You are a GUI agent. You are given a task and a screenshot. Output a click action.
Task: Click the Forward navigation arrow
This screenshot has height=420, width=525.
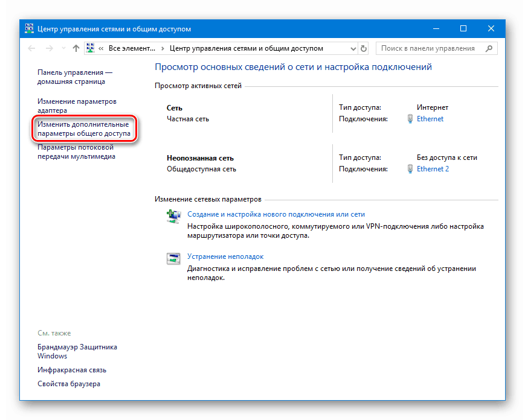(x=49, y=48)
